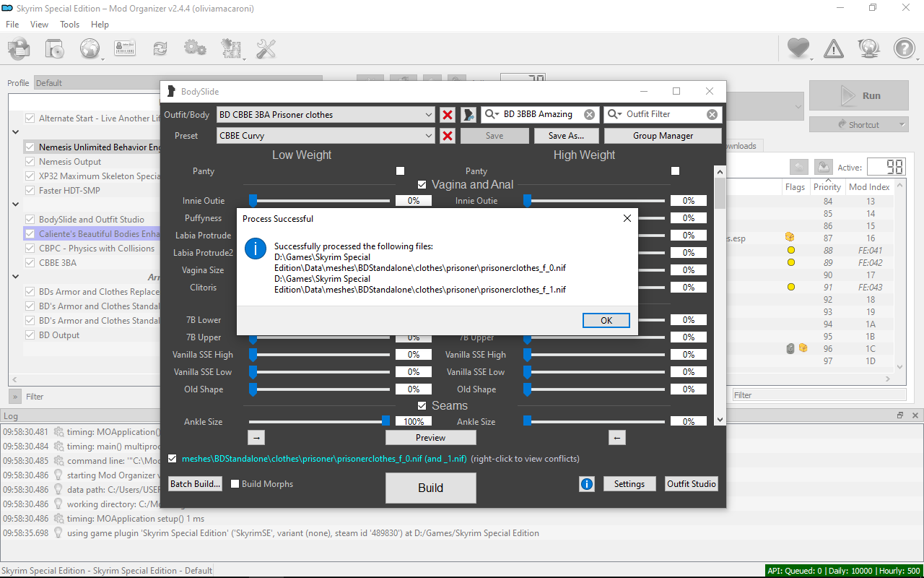Toggle the BD Output mod checkbox
Image resolution: width=924 pixels, height=578 pixels.
click(x=30, y=335)
